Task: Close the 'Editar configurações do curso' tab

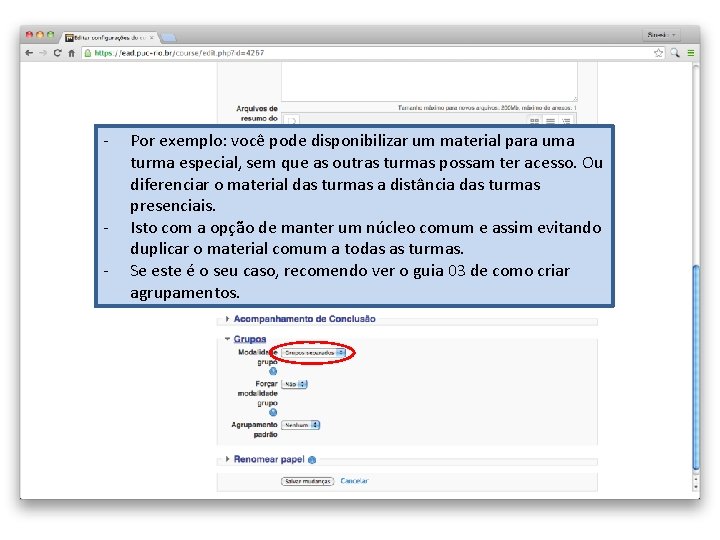Action: [x=152, y=38]
